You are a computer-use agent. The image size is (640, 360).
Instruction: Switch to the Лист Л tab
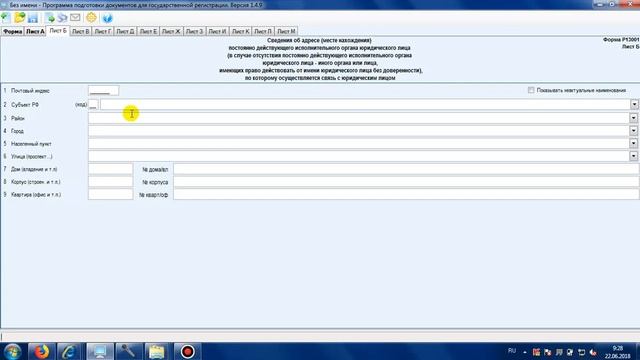[x=263, y=31]
